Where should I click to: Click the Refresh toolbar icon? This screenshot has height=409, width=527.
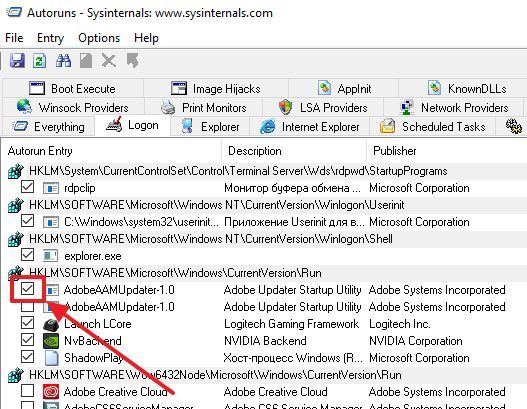coord(40,61)
